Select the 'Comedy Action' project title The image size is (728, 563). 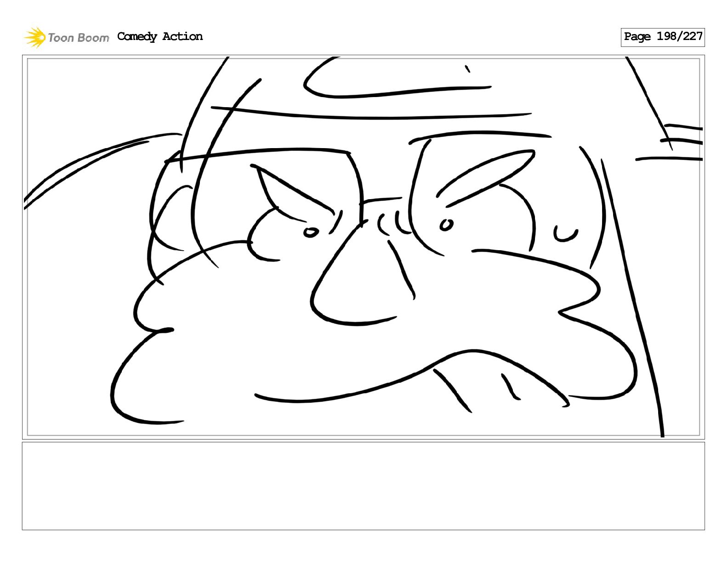point(160,36)
